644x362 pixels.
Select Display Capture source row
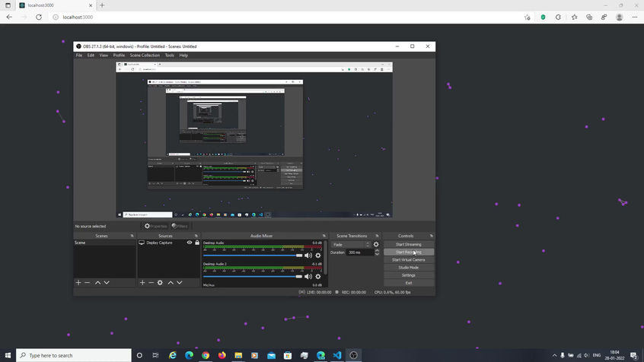(168, 243)
